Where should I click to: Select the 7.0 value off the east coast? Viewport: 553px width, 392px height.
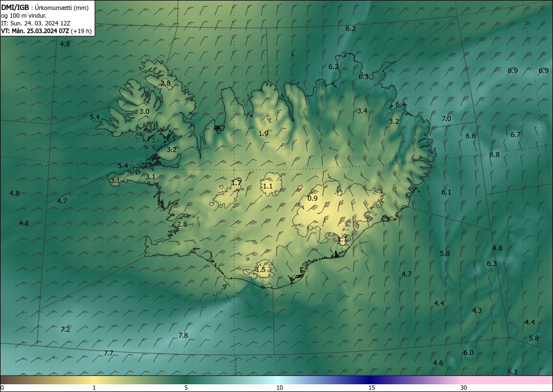pyautogui.click(x=446, y=119)
